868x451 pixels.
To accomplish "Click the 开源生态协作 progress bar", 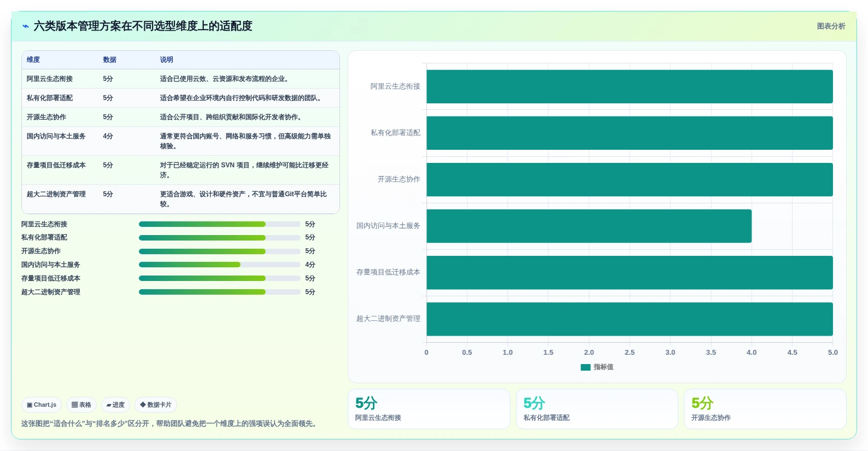I will (219, 251).
